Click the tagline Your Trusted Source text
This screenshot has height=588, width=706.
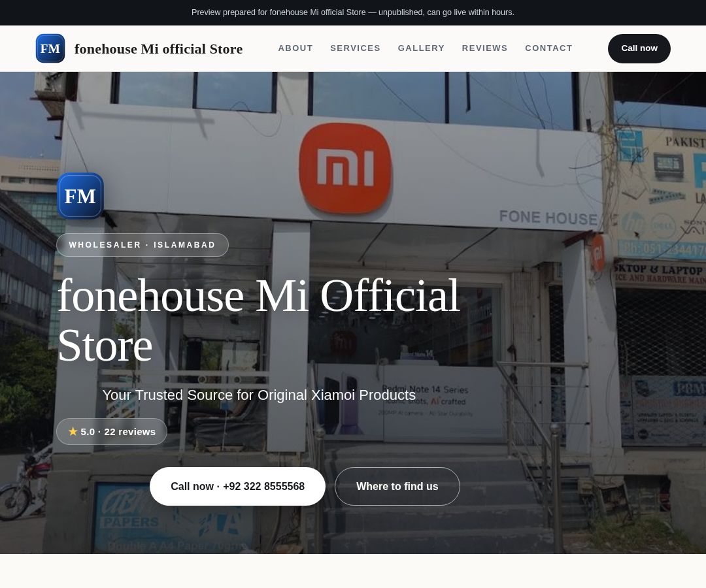pos(259,395)
